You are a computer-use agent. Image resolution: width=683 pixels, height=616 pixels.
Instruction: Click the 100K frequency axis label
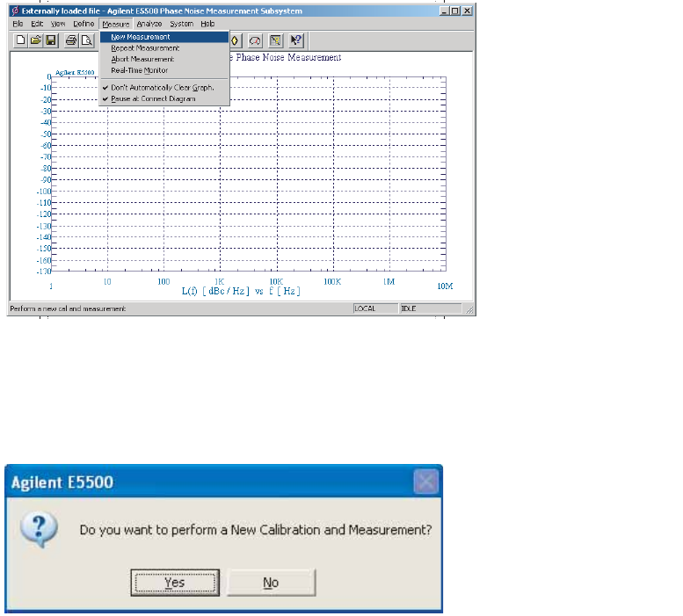coord(332,282)
